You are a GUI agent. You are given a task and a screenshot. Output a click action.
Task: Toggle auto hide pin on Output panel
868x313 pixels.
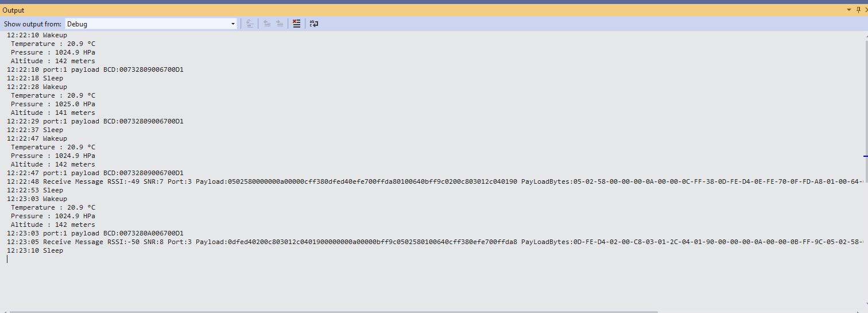pos(858,10)
